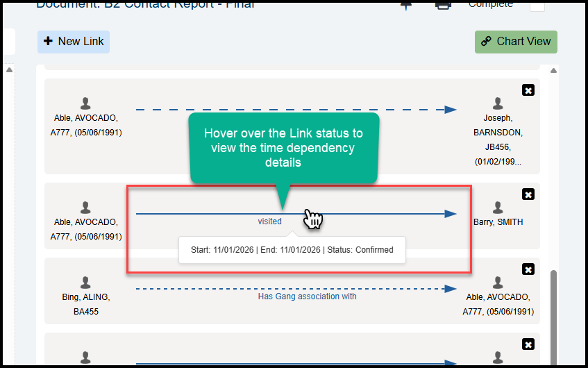Remove the Able AVOCADO to Barry SMITH link
588x368 pixels.
click(x=528, y=194)
